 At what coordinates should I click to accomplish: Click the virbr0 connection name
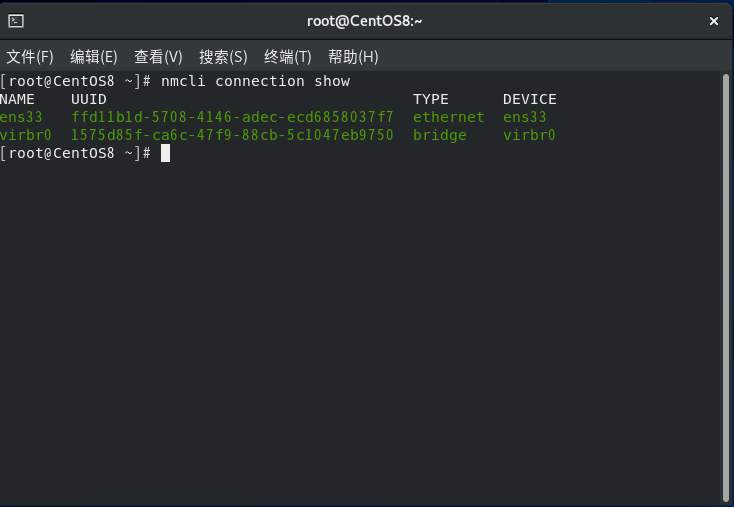(26, 135)
